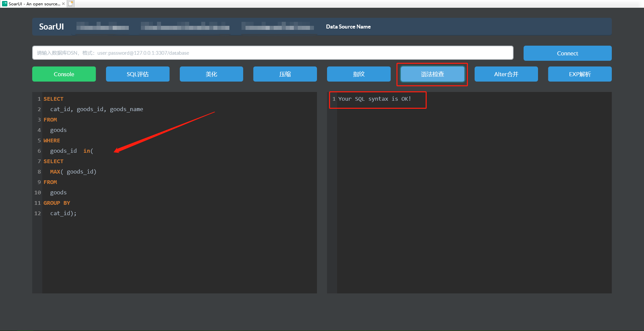The image size is (644, 331).
Task: Open a new browser tab
Action: coord(71,4)
